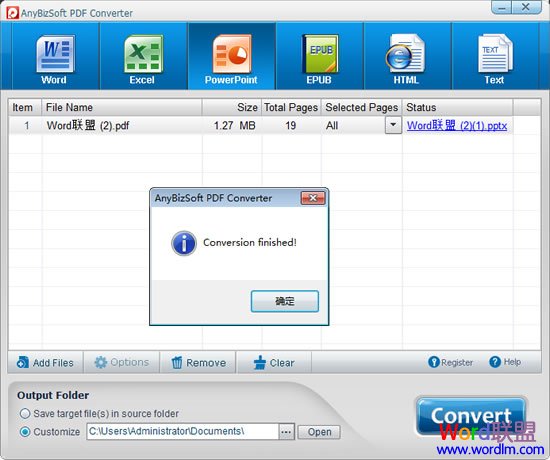Expand the Selected Pages dropdown for row 1
Image resolution: width=550 pixels, height=460 pixels.
click(x=393, y=125)
